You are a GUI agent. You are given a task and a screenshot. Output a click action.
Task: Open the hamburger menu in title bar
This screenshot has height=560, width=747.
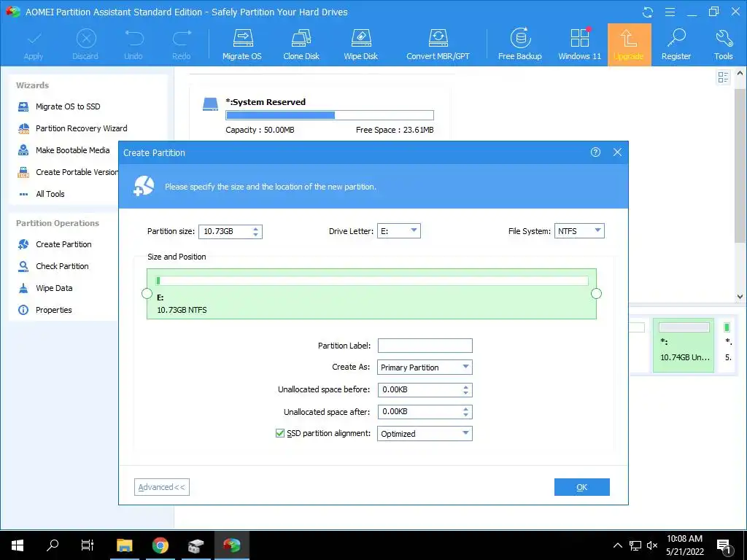pyautogui.click(x=670, y=12)
